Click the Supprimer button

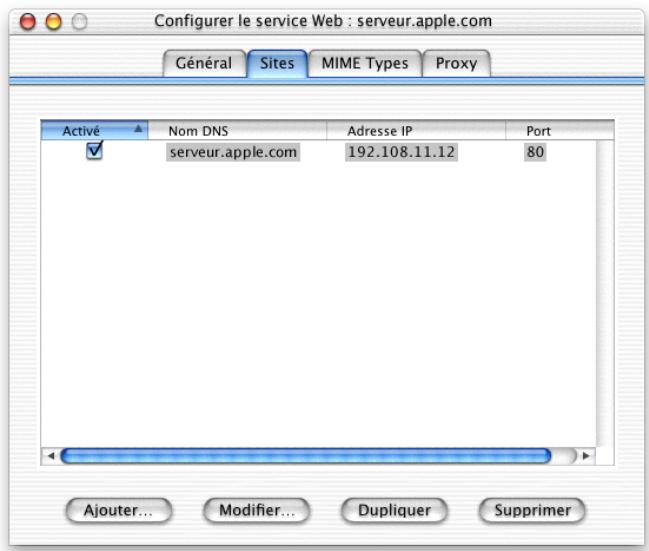[532, 510]
